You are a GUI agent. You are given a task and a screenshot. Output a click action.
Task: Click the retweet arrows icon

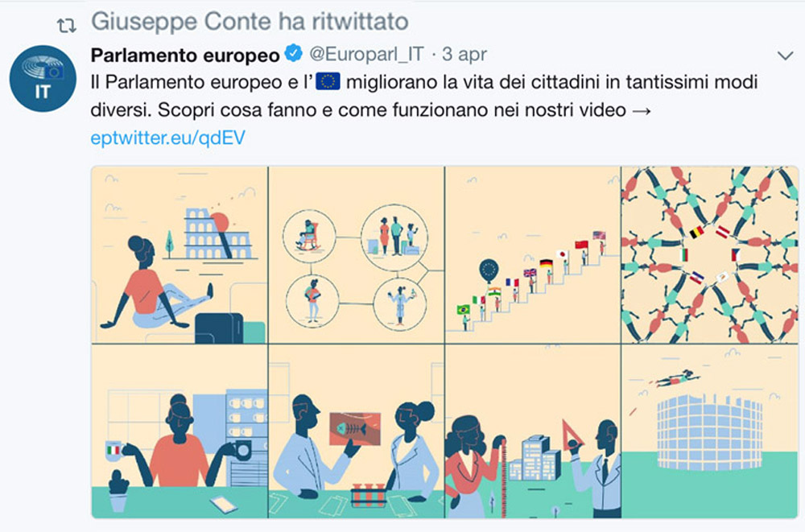[x=66, y=25]
